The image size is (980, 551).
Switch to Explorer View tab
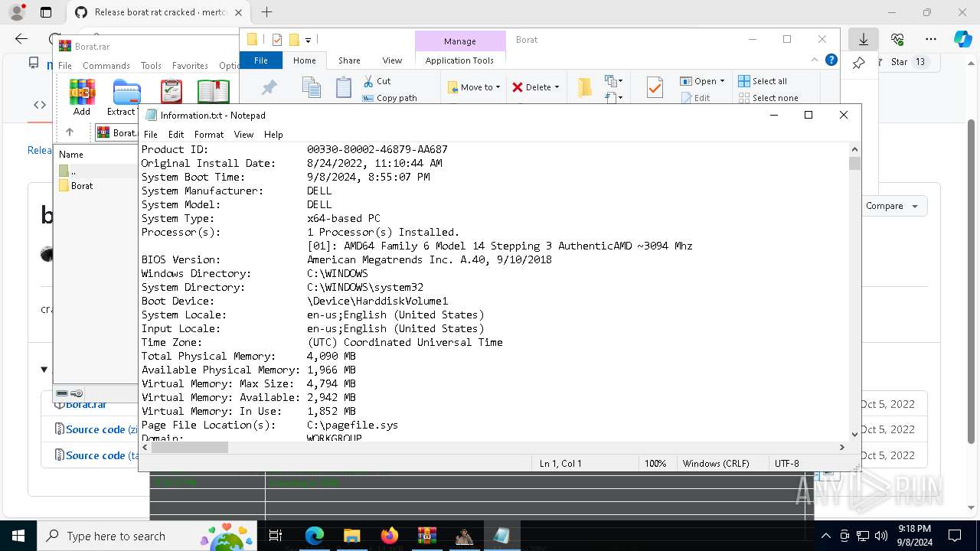click(392, 60)
